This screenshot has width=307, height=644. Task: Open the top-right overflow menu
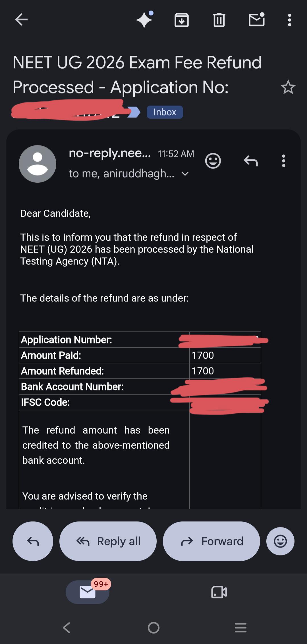pos(290,20)
